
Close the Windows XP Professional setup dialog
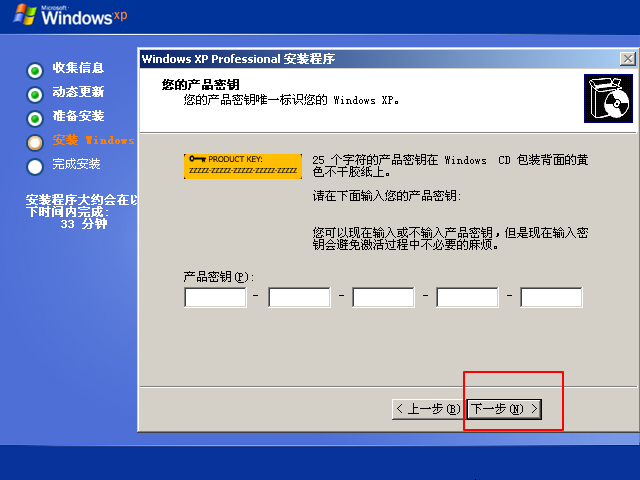point(627,59)
